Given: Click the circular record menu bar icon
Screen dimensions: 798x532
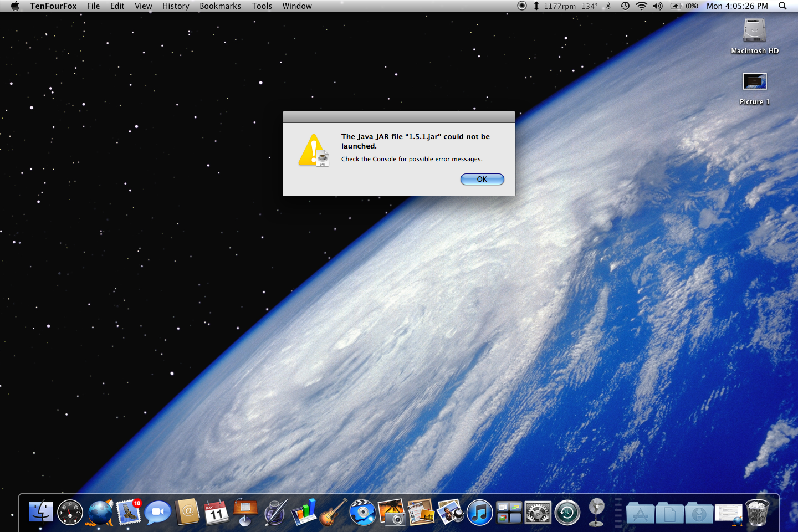Looking at the screenshot, I should (x=522, y=6).
